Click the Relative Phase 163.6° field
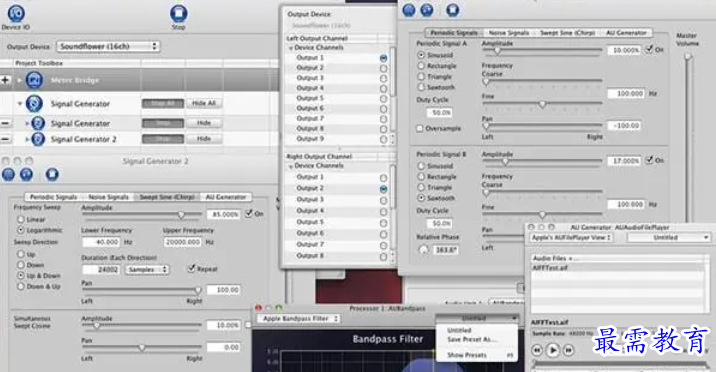The image size is (716, 372). tap(445, 250)
